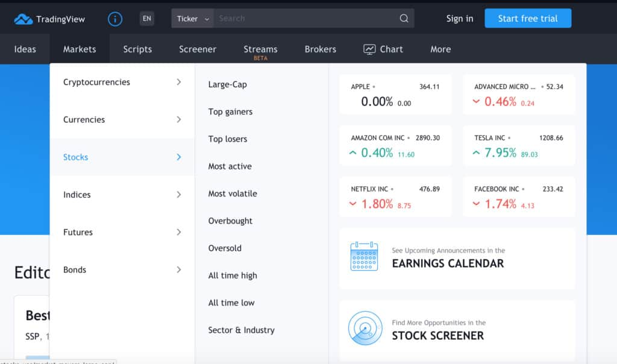617x364 pixels.
Task: Select Most volatile stocks
Action: [233, 193]
